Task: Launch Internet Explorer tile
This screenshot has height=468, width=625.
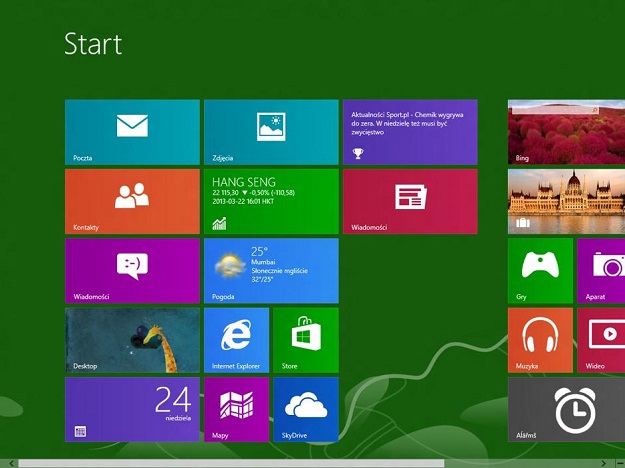Action: click(x=236, y=340)
